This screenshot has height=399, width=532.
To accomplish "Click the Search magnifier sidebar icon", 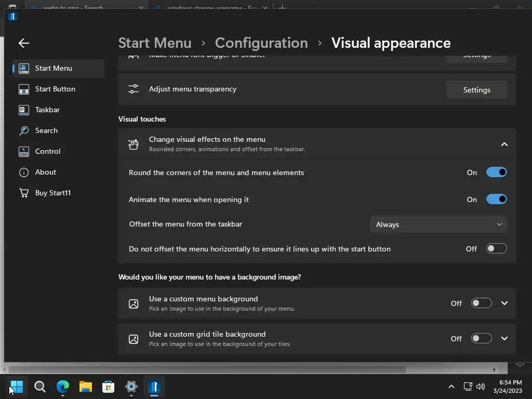I will [x=24, y=130].
